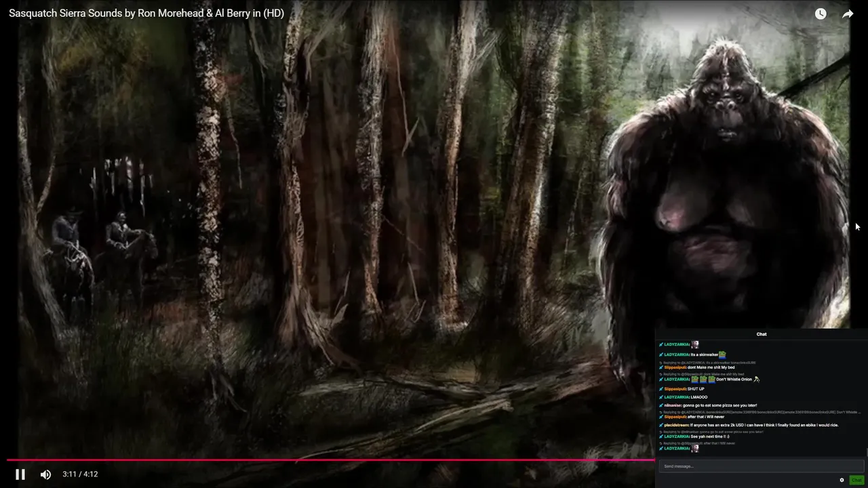
Task: Select the message 'dont Make me shit My bed'
Action: [711, 367]
